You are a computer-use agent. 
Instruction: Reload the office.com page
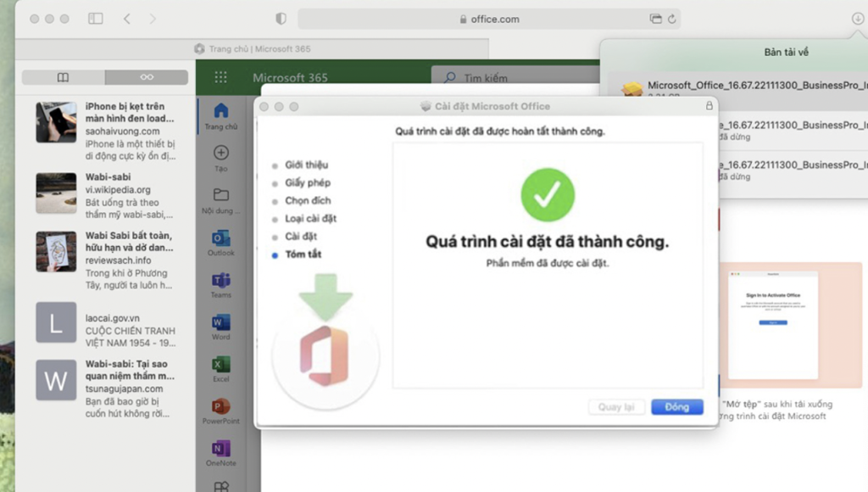[672, 19]
